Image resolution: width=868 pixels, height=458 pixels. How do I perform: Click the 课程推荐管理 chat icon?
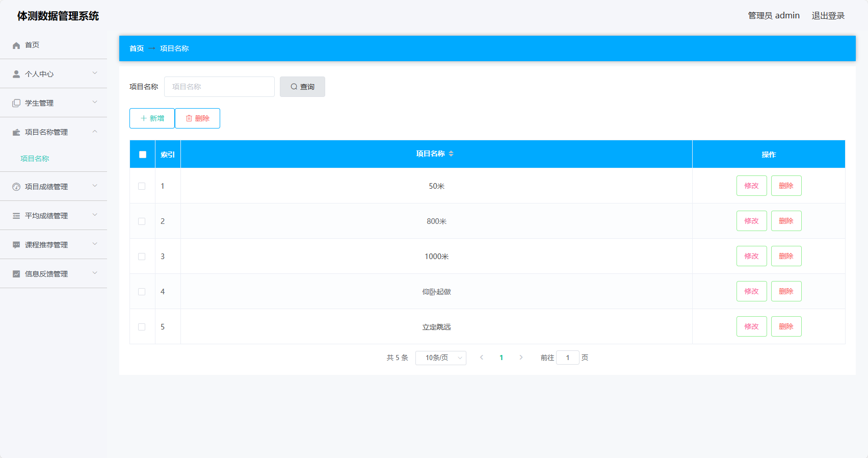click(x=16, y=245)
